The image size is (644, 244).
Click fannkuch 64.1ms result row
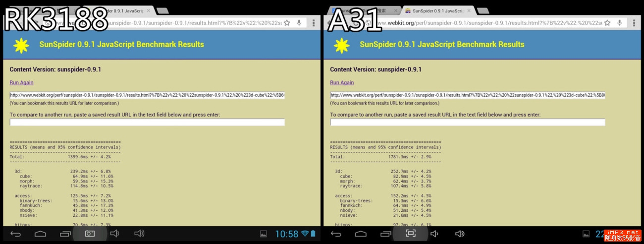386,206
